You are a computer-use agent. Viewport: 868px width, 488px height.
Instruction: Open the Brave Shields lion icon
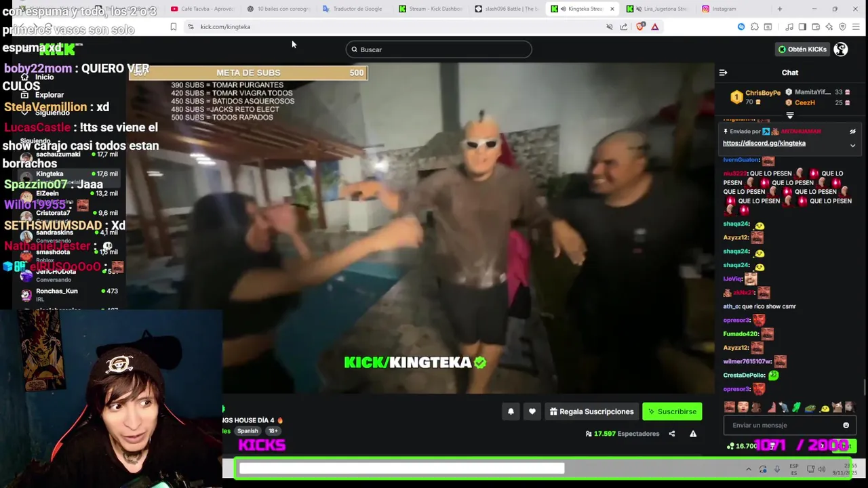pyautogui.click(x=640, y=26)
